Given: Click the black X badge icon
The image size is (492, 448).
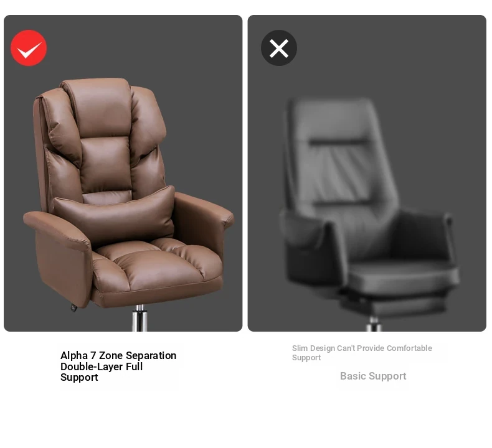Looking at the screenshot, I should coord(279,48).
